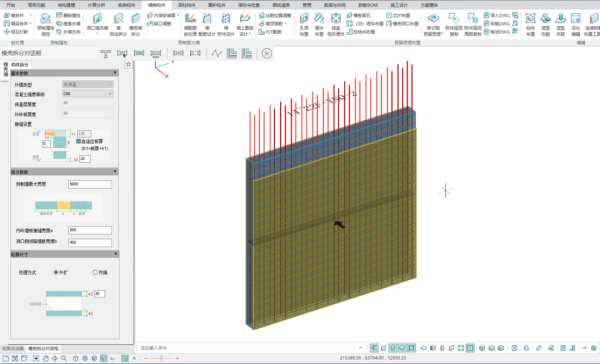Open 墙配筋设计 tool
Screen dimensions: 600x364
207,24
